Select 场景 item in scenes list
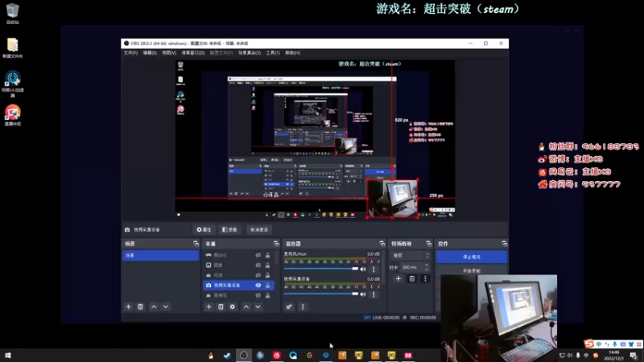This screenshot has width=644, height=362. pos(160,255)
